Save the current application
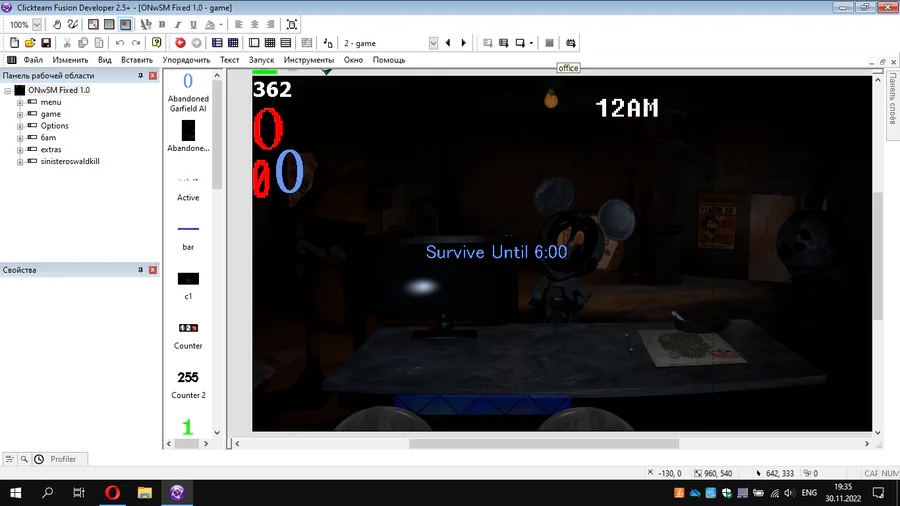 (46, 43)
